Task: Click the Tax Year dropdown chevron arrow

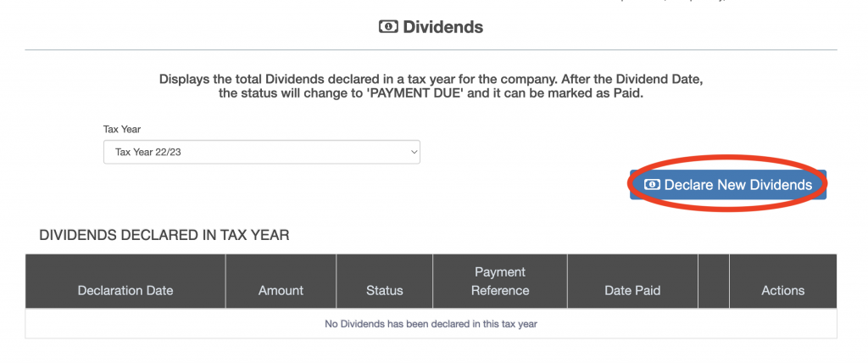Action: 414,152
